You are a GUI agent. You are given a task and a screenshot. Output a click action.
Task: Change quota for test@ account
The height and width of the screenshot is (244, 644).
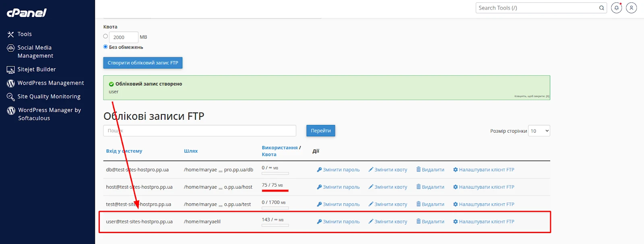(388, 204)
